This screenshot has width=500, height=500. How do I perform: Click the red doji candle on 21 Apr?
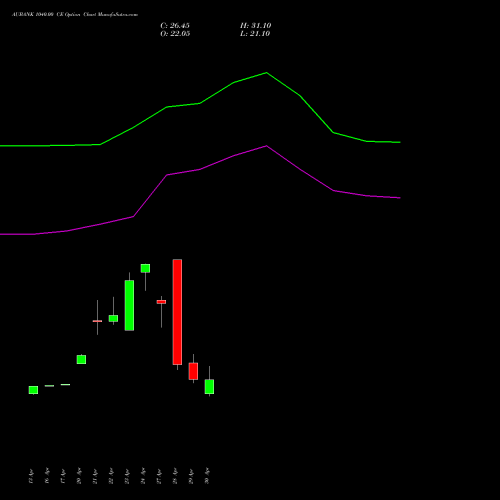point(97,321)
